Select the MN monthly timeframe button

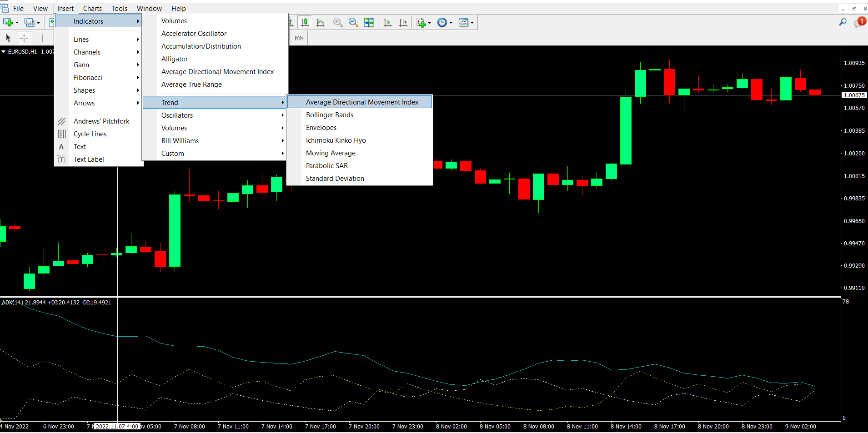(x=299, y=38)
